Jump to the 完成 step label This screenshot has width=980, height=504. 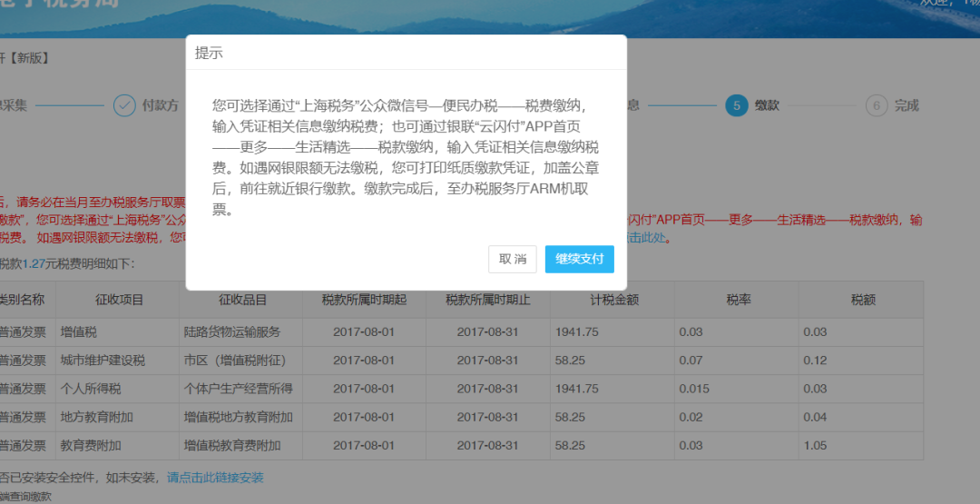click(x=906, y=105)
